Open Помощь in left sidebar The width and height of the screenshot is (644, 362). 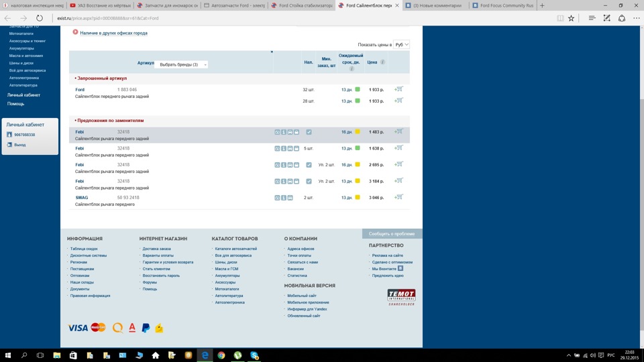(x=15, y=104)
